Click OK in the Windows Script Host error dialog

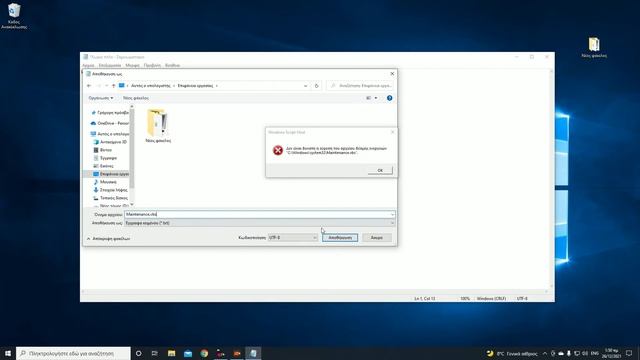tap(380, 170)
